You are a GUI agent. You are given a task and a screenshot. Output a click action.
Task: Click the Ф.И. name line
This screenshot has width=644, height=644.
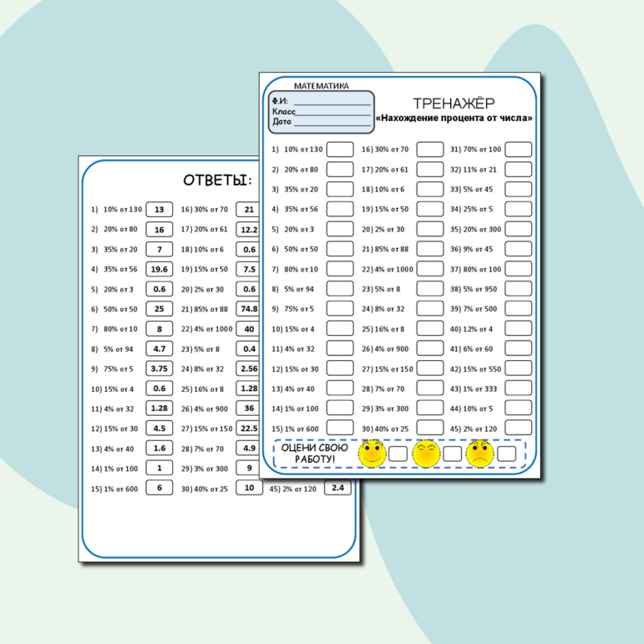point(331,101)
